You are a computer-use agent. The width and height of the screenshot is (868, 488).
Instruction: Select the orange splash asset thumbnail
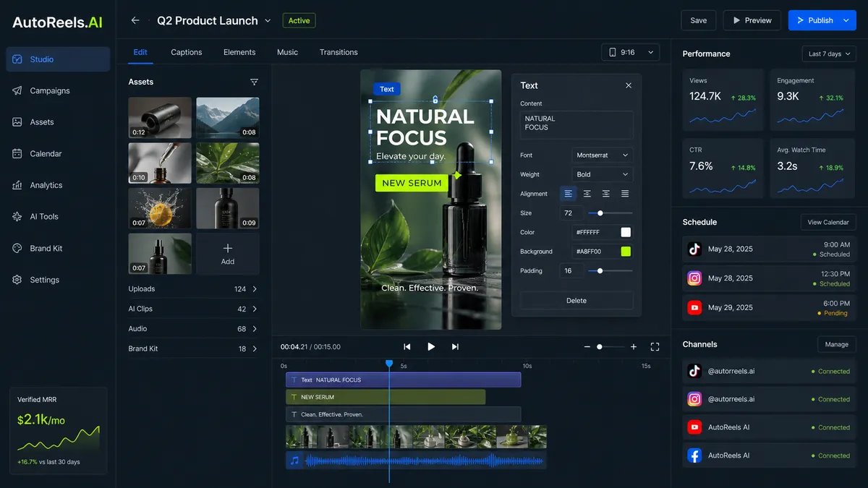160,208
